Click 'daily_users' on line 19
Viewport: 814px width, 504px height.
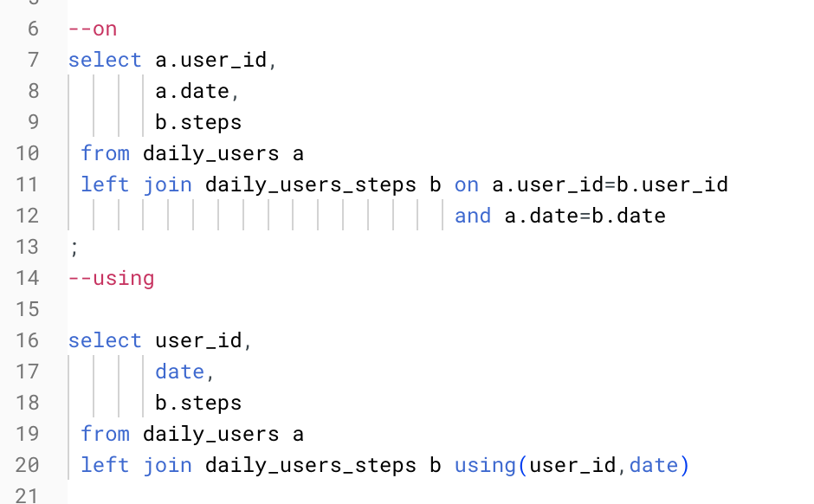[x=210, y=434]
